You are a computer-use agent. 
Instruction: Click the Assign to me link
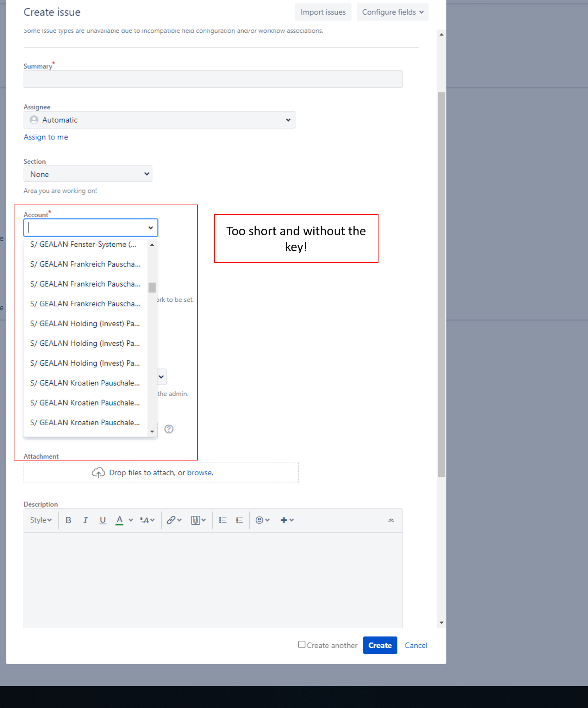pyautogui.click(x=46, y=137)
